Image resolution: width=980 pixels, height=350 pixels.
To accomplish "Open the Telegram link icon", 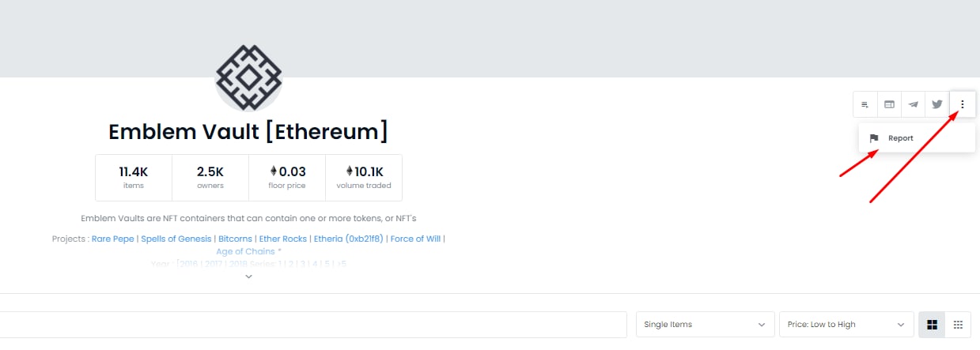I will pos(914,104).
